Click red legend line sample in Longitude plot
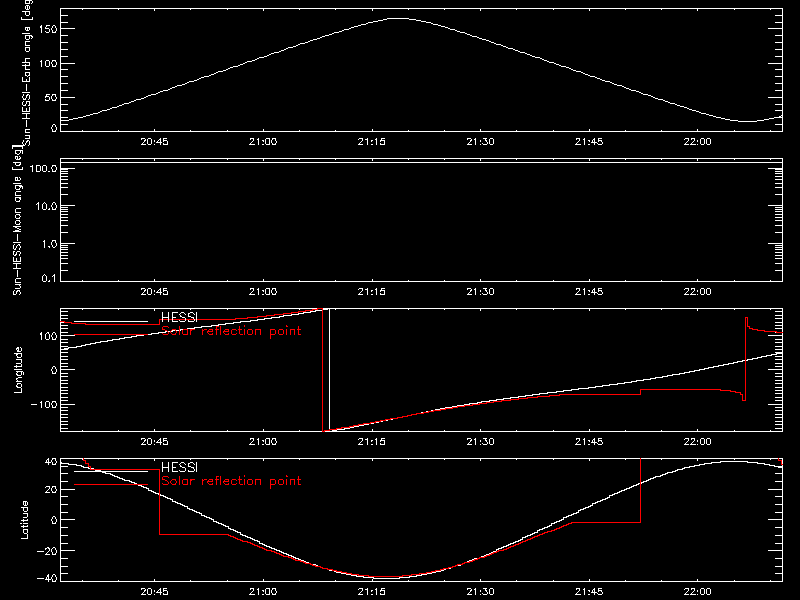800x600 pixels. pyautogui.click(x=111, y=335)
